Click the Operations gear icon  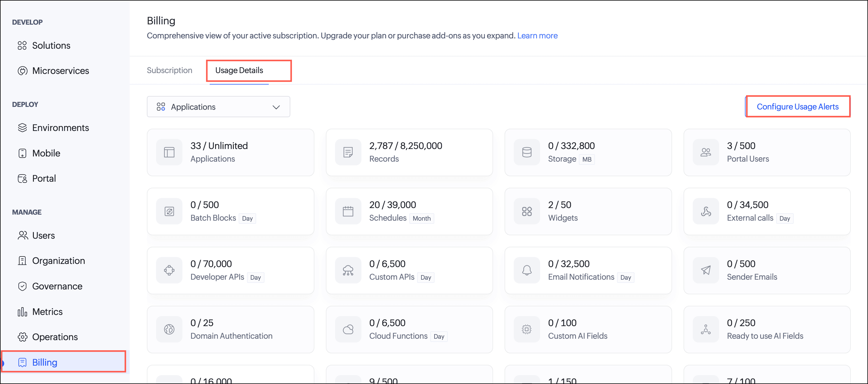[x=22, y=337]
